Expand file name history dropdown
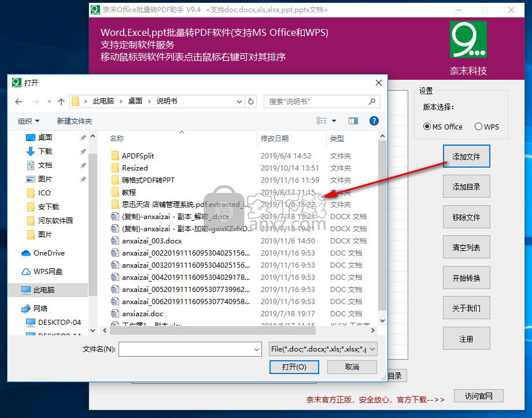Screen dimensions: 532x418 tap(257, 349)
